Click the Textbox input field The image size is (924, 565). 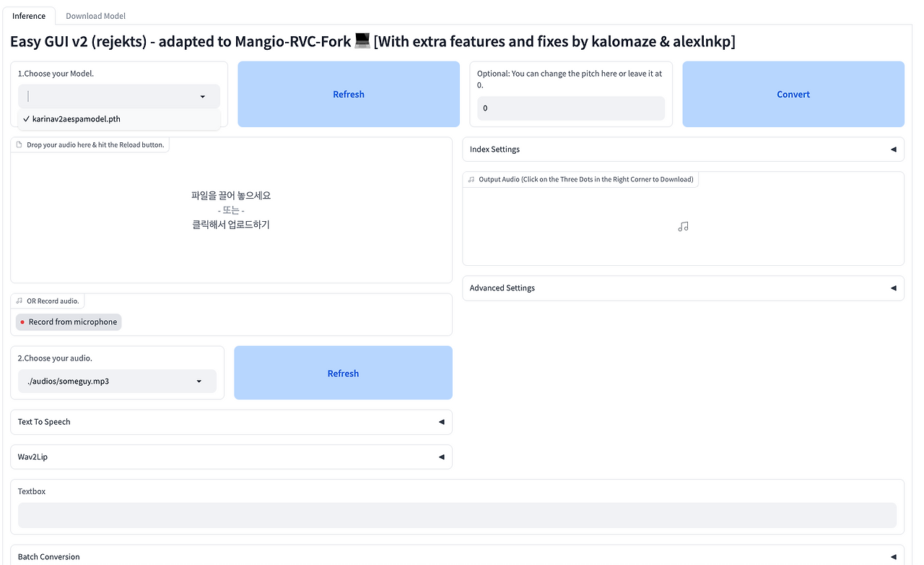click(457, 515)
